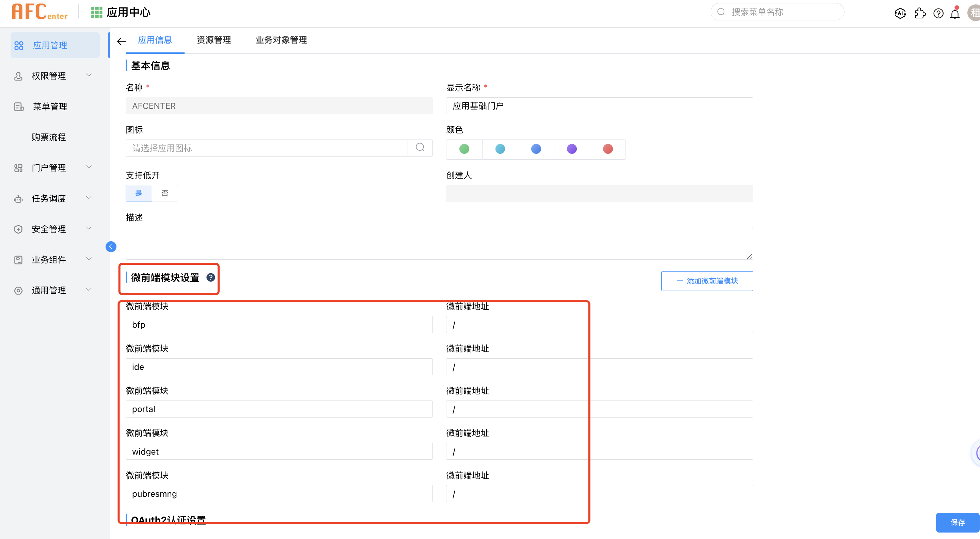
Task: Collapse sidebar with blue chevron button
Action: [111, 247]
